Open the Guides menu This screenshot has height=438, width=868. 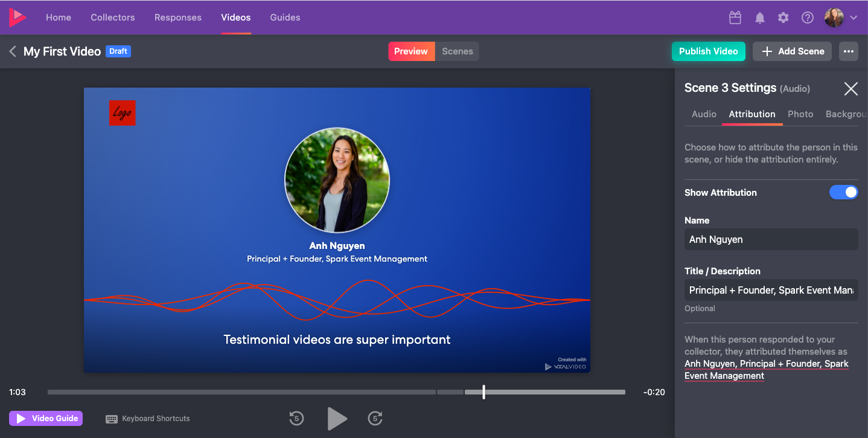click(286, 18)
